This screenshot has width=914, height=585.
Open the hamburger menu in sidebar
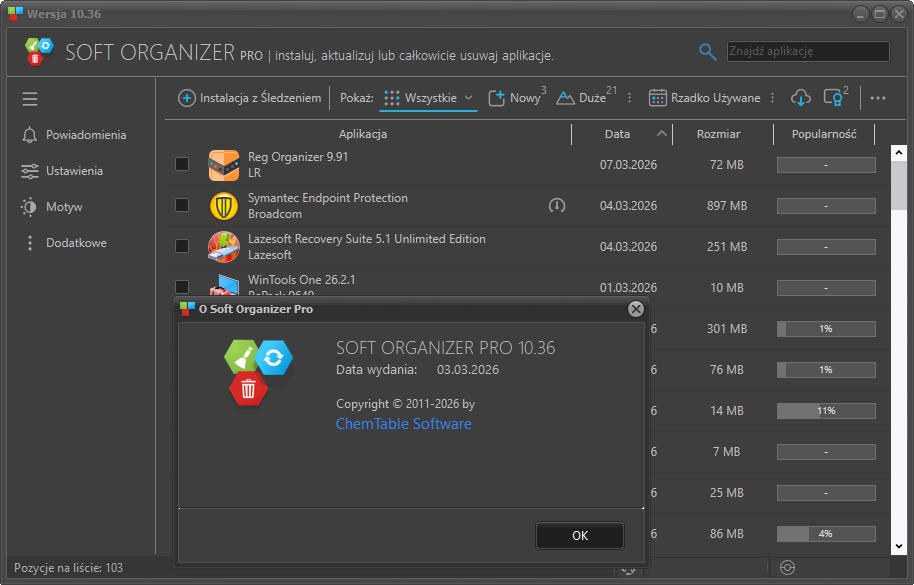coord(30,98)
